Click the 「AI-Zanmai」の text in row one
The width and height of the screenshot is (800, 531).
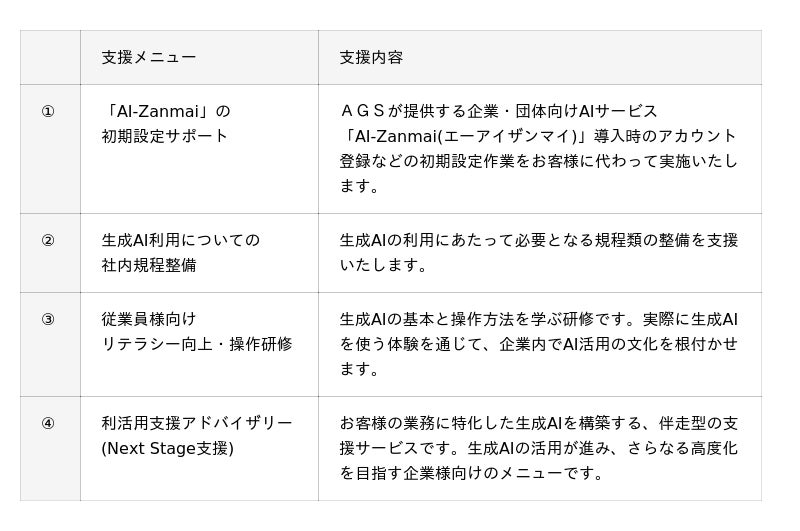pyautogui.click(x=166, y=111)
